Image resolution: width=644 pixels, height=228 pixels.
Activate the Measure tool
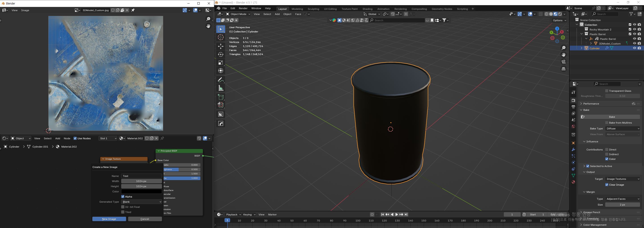[220, 88]
